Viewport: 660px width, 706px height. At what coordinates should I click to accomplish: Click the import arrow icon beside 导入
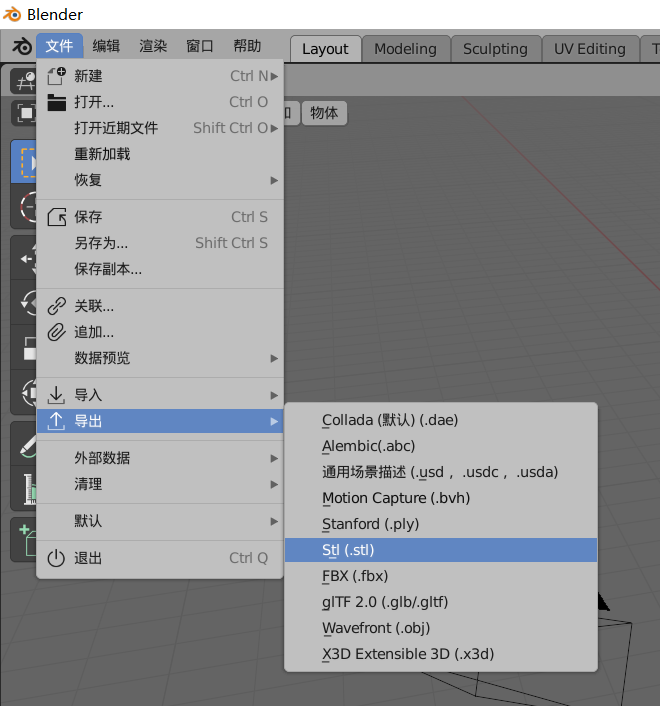[56, 395]
